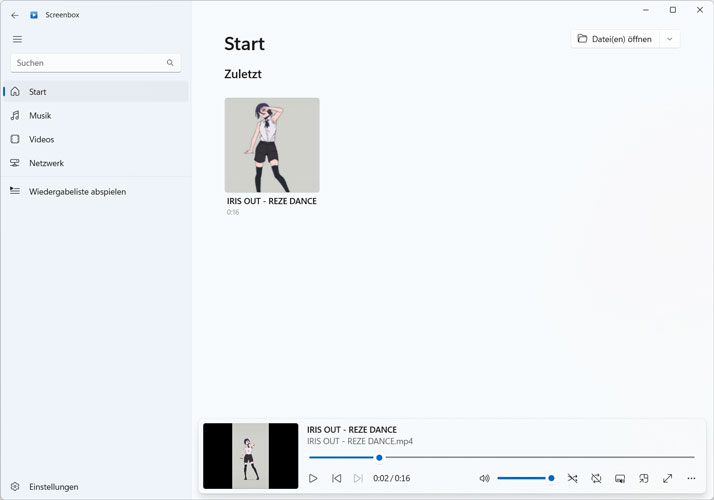Click the Datei(en) öffnen button
714x500 pixels.
614,39
